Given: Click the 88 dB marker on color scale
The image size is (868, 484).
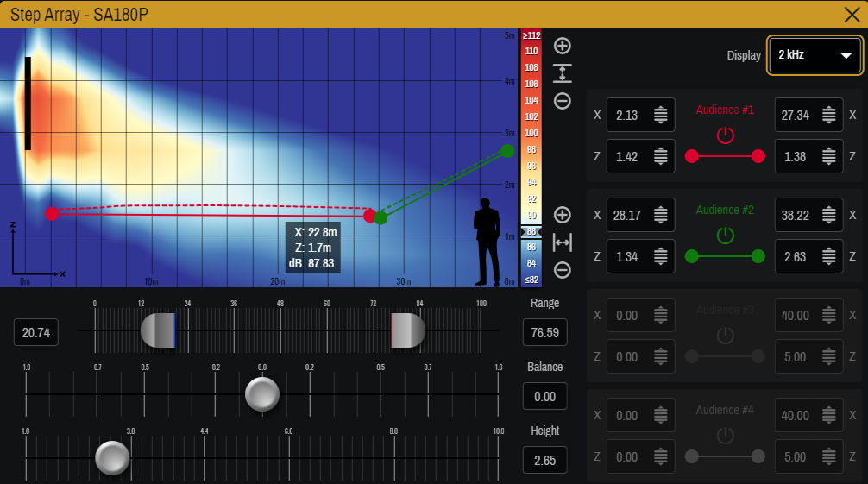Looking at the screenshot, I should pos(531,231).
